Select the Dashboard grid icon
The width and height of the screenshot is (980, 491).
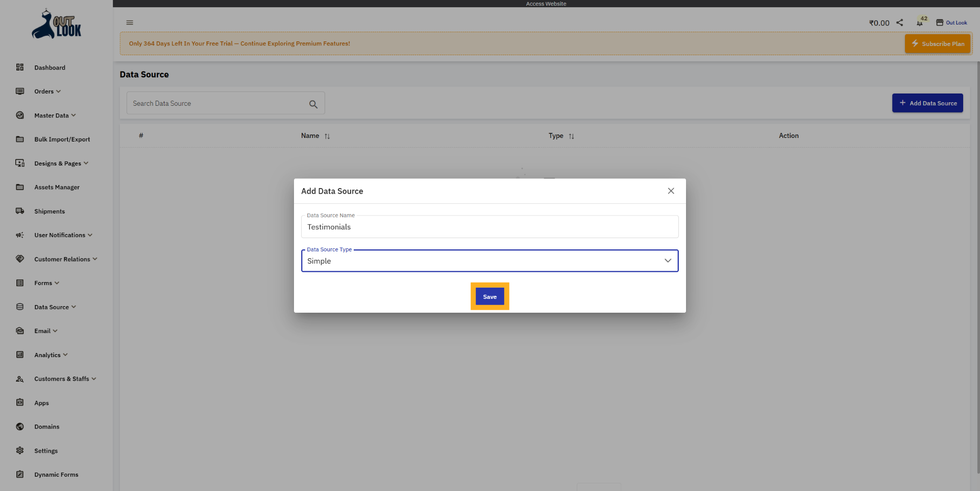coord(19,67)
